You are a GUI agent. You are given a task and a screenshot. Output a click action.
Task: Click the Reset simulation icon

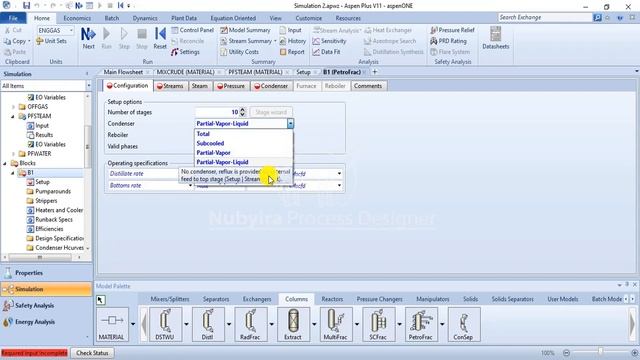click(160, 38)
